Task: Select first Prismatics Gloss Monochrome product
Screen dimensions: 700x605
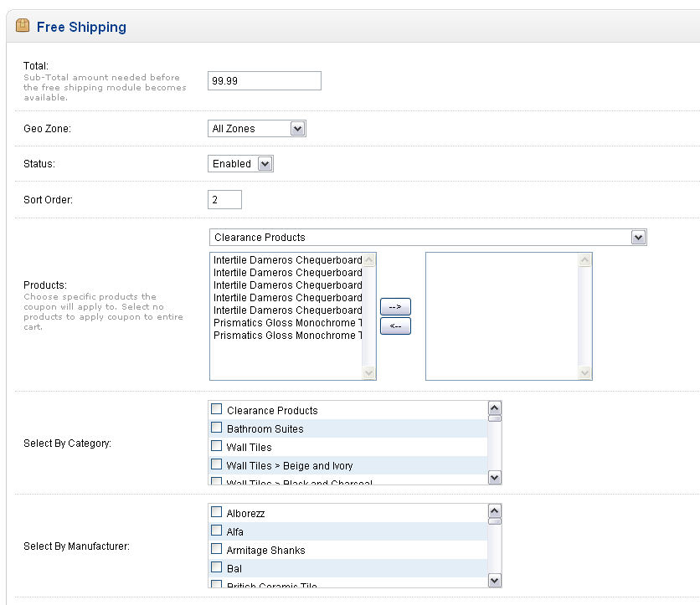Action: coord(287,322)
